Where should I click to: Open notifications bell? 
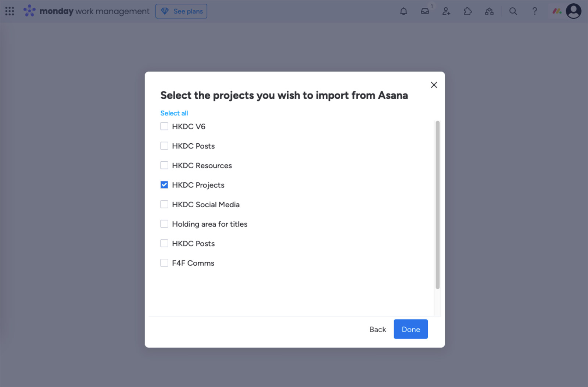click(404, 11)
